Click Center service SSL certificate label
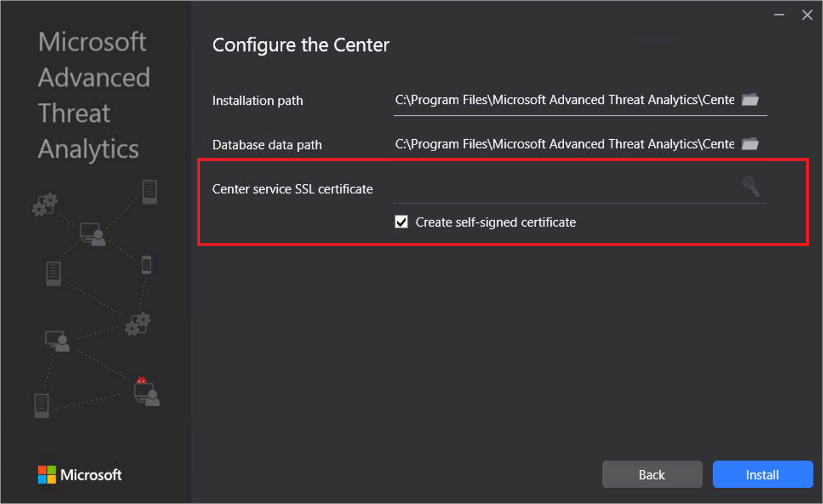The image size is (823, 504). click(x=292, y=189)
